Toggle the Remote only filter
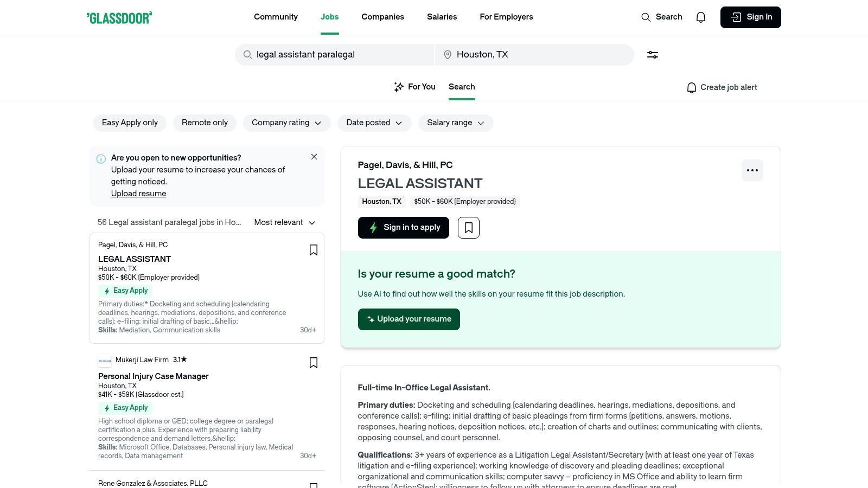 205,123
